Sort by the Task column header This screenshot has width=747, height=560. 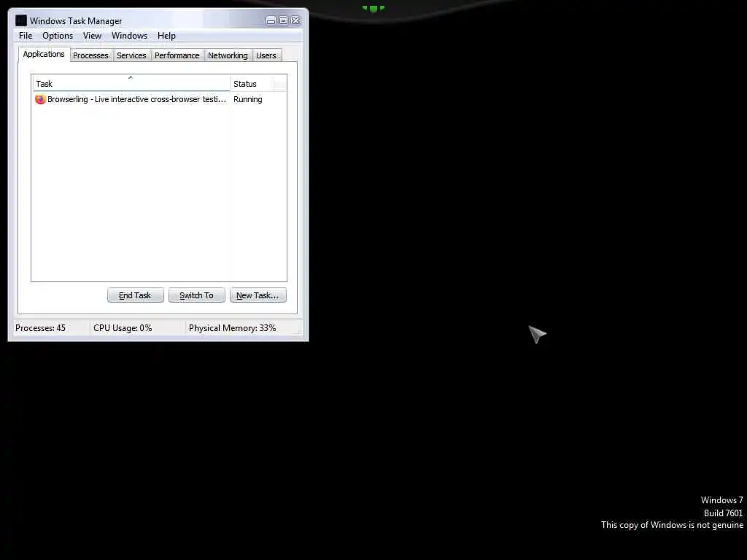[x=131, y=84]
